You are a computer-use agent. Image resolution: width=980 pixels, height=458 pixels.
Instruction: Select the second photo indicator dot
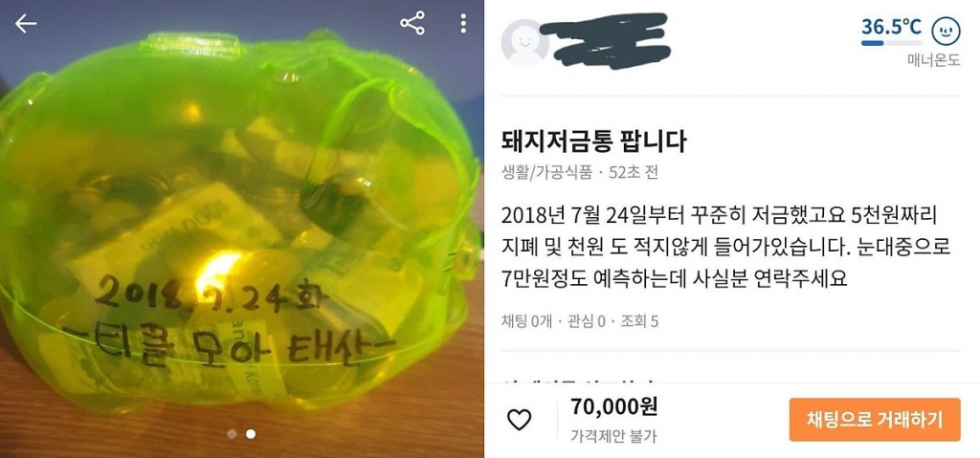251,434
